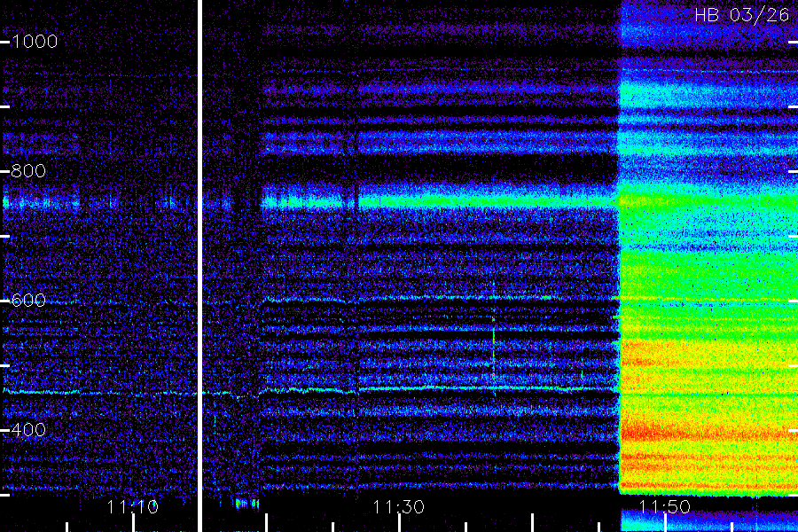
Task: Click the 600 frequency axis label
Action: 28,300
